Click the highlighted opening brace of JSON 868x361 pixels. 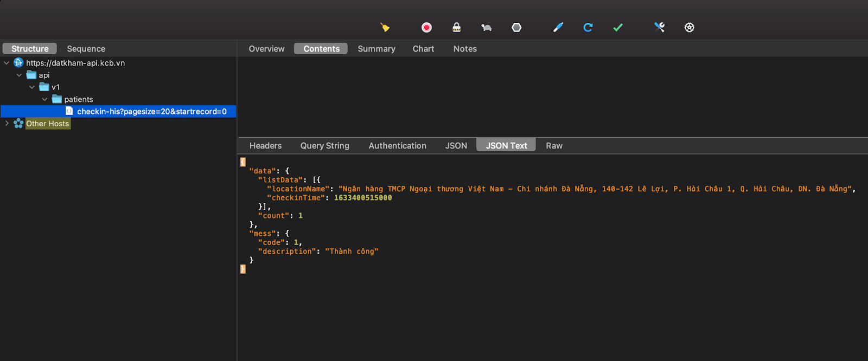click(242, 162)
